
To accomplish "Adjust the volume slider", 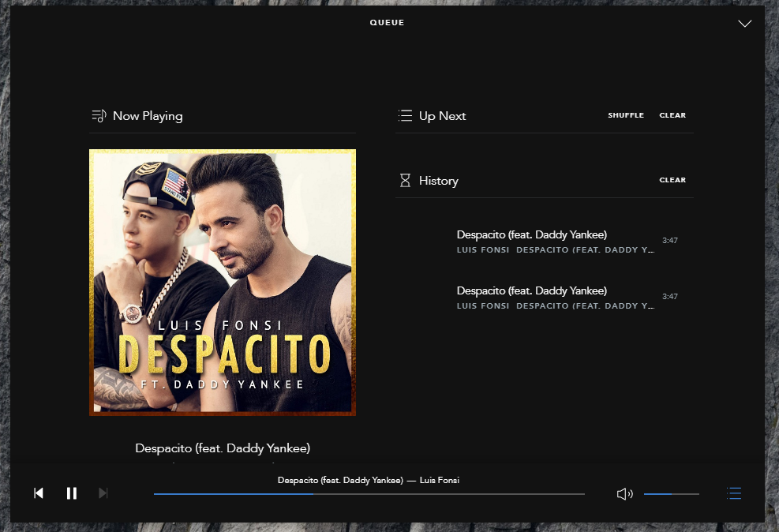I will click(x=671, y=494).
